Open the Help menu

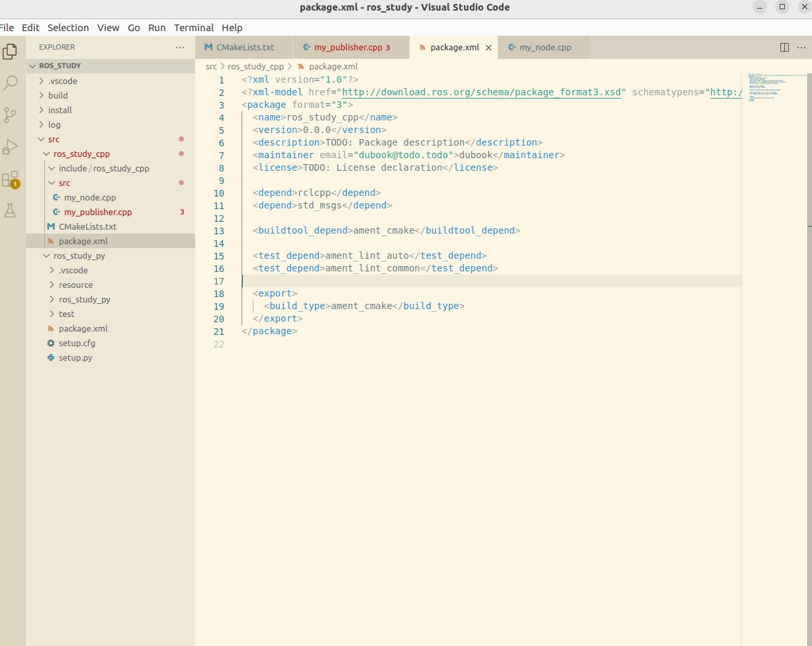(232, 28)
